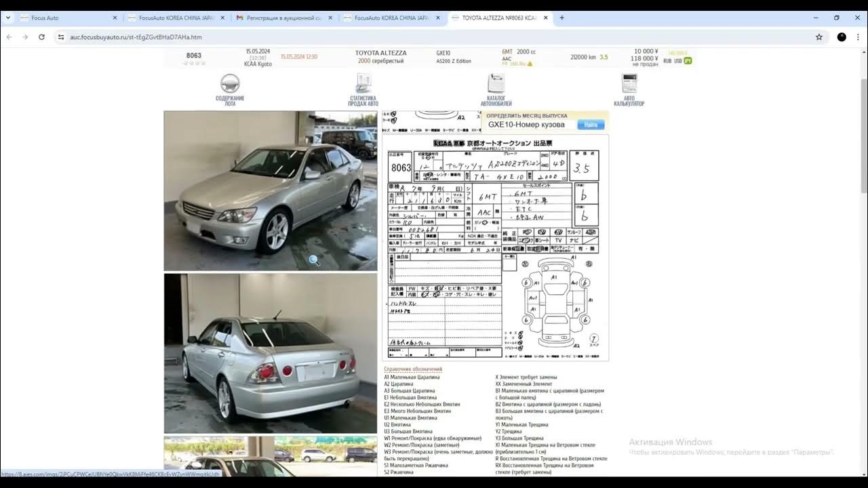Close the Focus Auto tab
Screen dimensions: 868x488
pyautogui.click(x=115, y=18)
